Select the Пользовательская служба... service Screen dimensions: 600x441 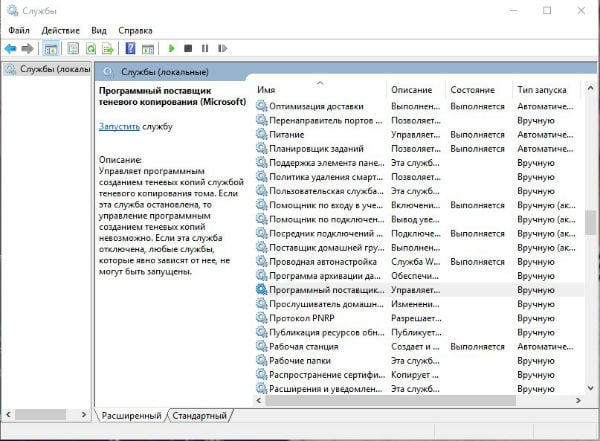point(419,191)
